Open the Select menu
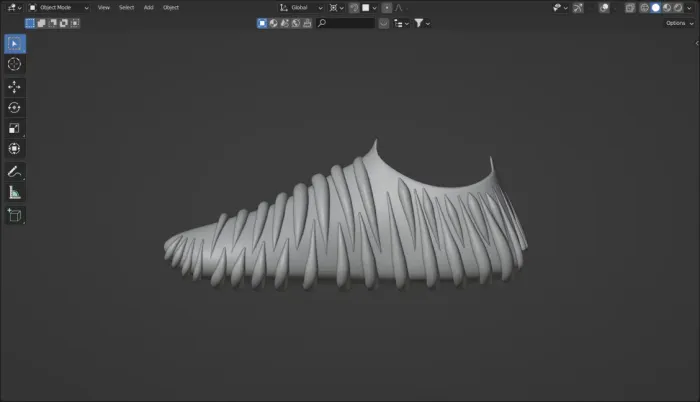Image resolution: width=700 pixels, height=402 pixels. click(126, 8)
